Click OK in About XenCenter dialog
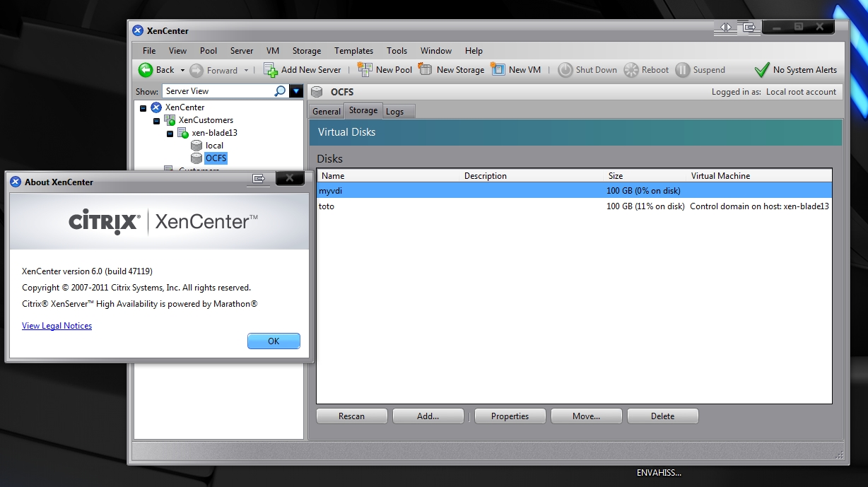The height and width of the screenshot is (487, 868). click(274, 341)
